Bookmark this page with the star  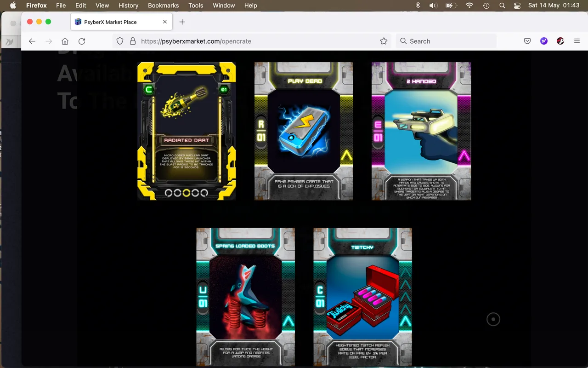point(384,41)
